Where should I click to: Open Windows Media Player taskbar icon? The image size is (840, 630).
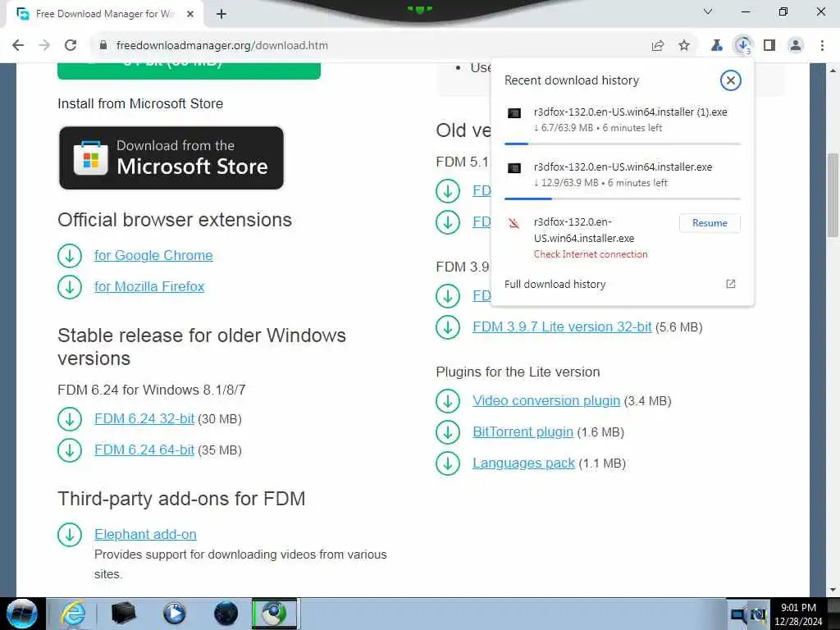(174, 614)
